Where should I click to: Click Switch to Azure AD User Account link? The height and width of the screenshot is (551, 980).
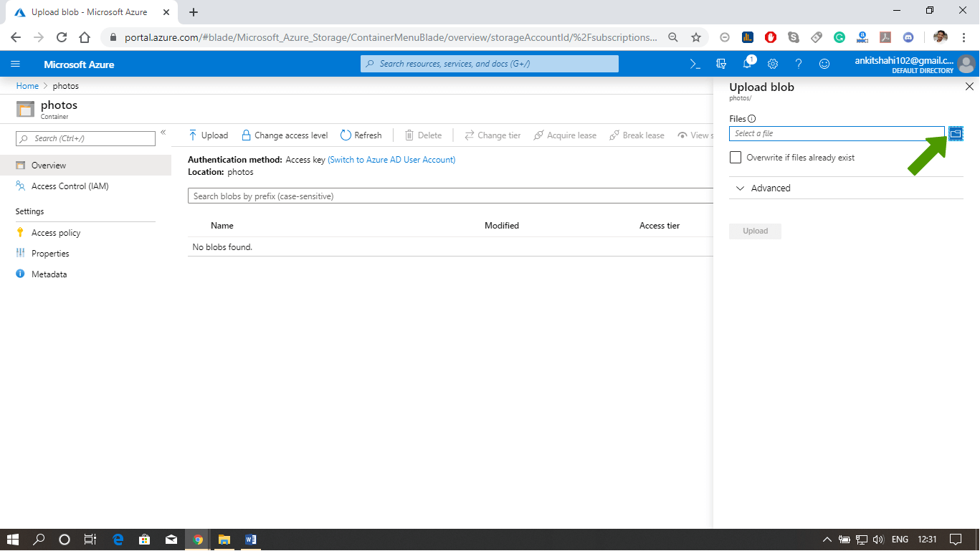391,160
